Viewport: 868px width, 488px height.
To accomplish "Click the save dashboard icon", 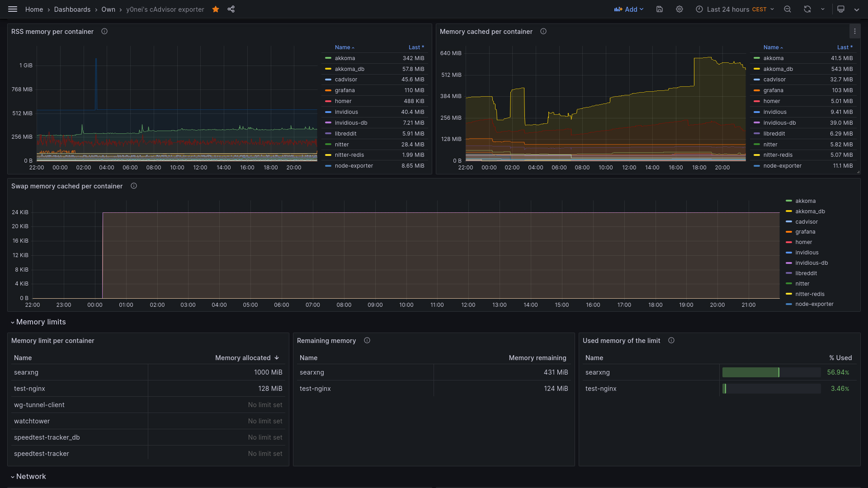I will click(660, 9).
